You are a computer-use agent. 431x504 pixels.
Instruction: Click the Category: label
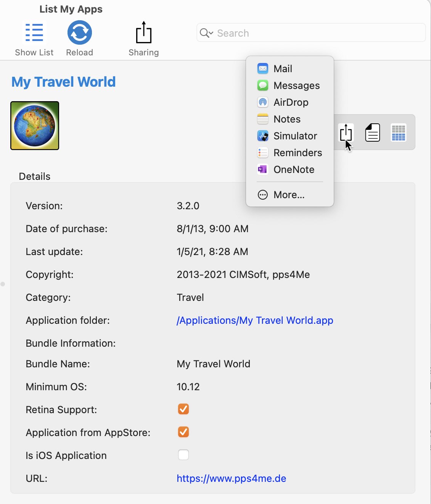pos(48,297)
